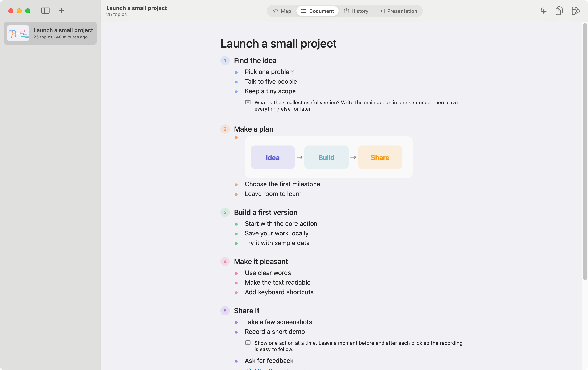Click the numbered badge 3 for Build a first version
Screen dimensions: 588x370
225,212
